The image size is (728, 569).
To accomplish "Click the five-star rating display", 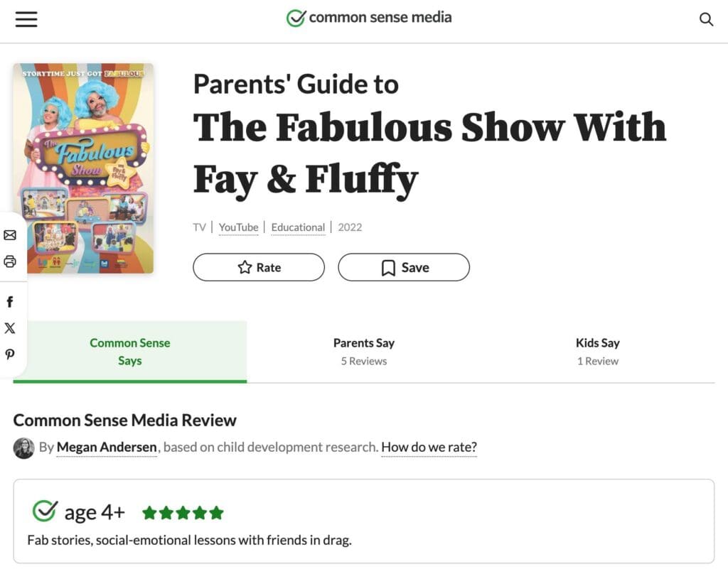I will [x=183, y=513].
